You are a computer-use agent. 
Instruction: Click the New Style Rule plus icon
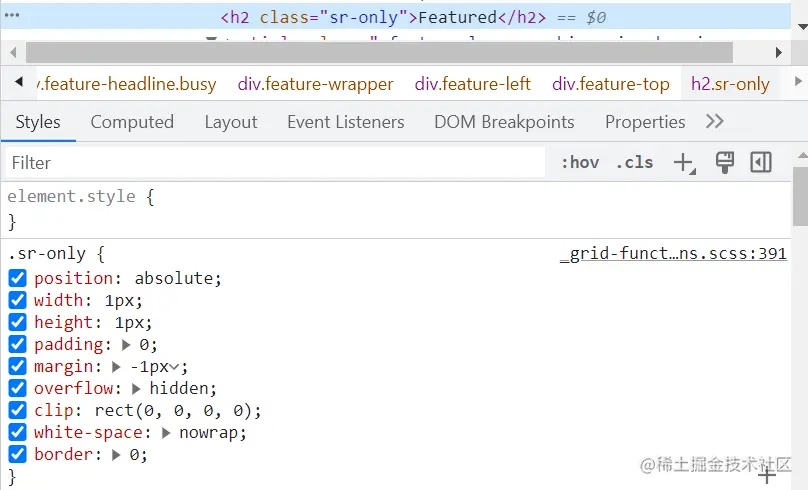pyautogui.click(x=684, y=163)
